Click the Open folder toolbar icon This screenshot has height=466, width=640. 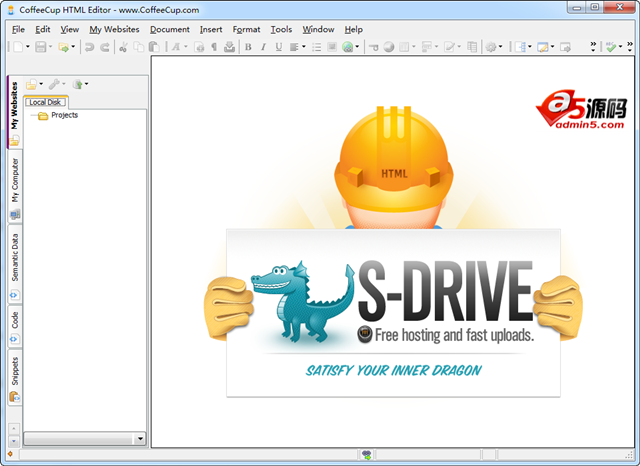pyautogui.click(x=63, y=47)
